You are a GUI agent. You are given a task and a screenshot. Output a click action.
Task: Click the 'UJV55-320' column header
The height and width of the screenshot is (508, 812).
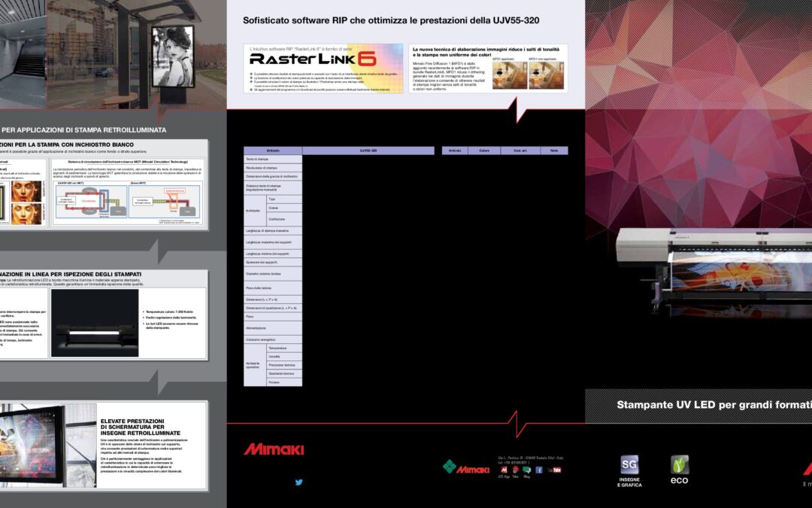[368, 151]
